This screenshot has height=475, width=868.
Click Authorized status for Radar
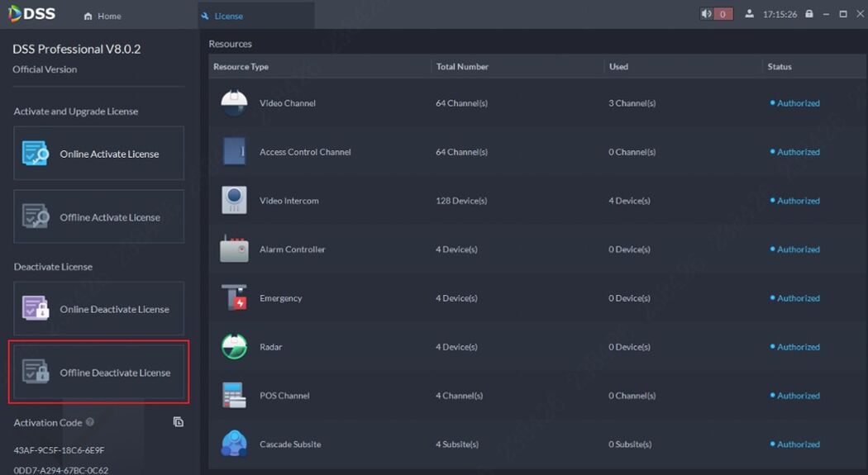795,347
